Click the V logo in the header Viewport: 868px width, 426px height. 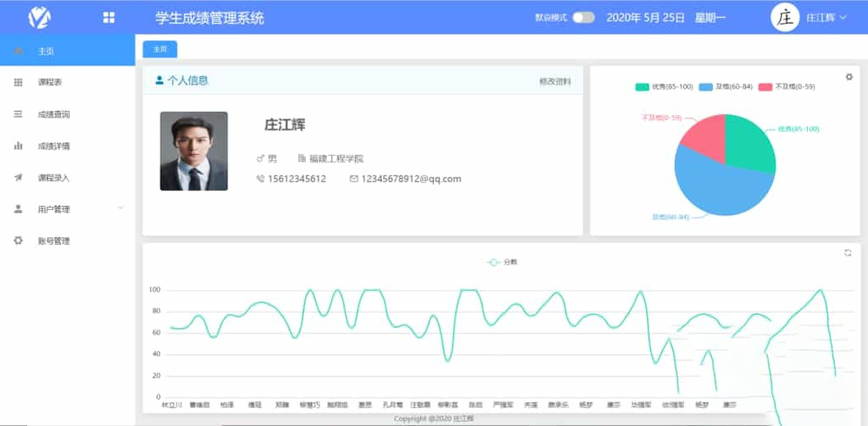pyautogui.click(x=40, y=17)
